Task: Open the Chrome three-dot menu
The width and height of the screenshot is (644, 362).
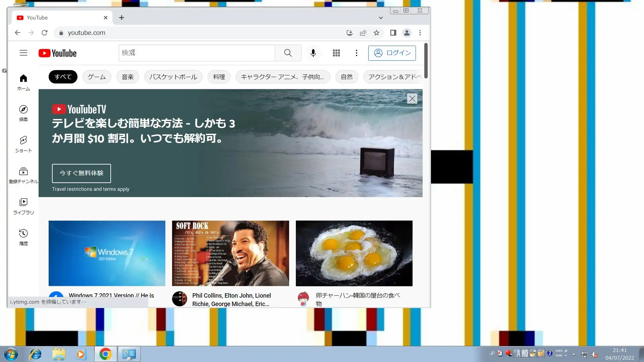Action: (x=420, y=33)
